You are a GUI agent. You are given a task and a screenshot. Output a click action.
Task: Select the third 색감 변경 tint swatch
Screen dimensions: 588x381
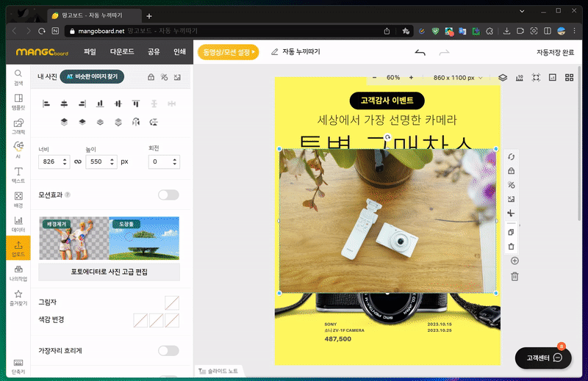[172, 321]
